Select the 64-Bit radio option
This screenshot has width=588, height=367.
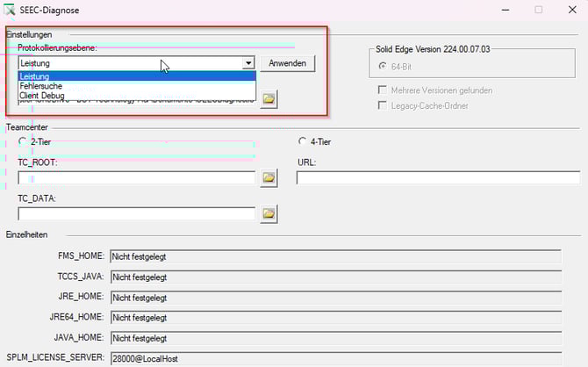(382, 67)
